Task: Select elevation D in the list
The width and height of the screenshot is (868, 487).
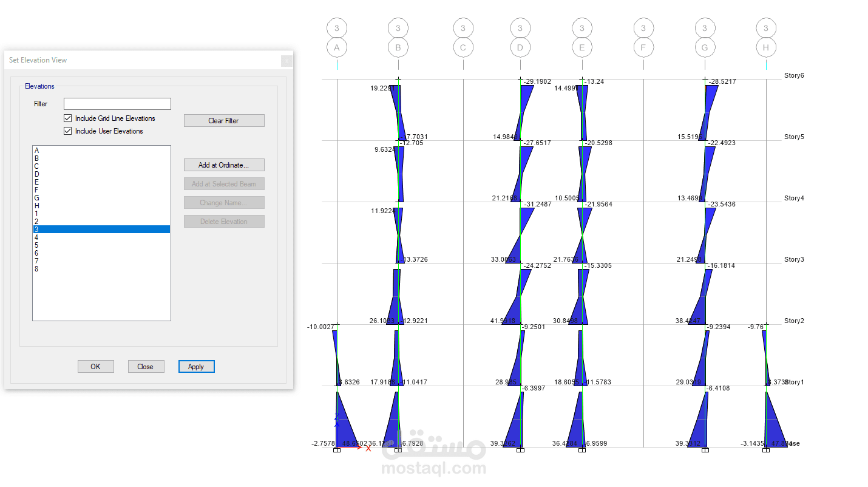Action: point(101,174)
